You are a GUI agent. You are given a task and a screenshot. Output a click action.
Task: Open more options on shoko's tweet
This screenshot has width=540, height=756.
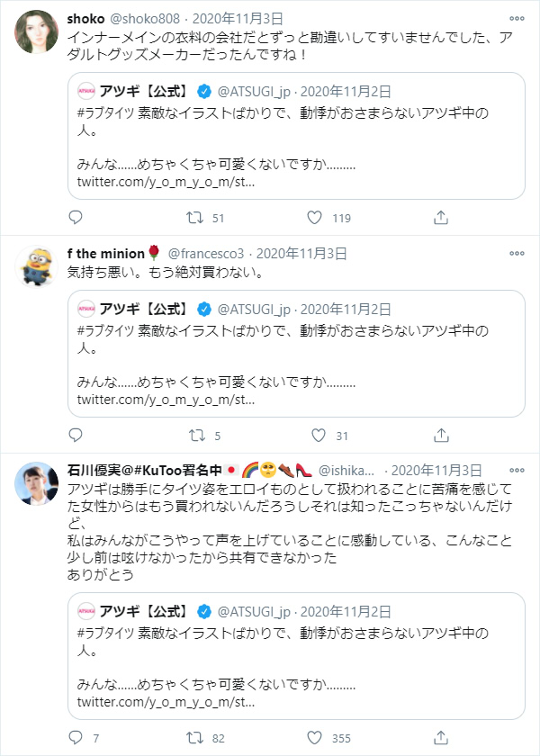tap(517, 18)
